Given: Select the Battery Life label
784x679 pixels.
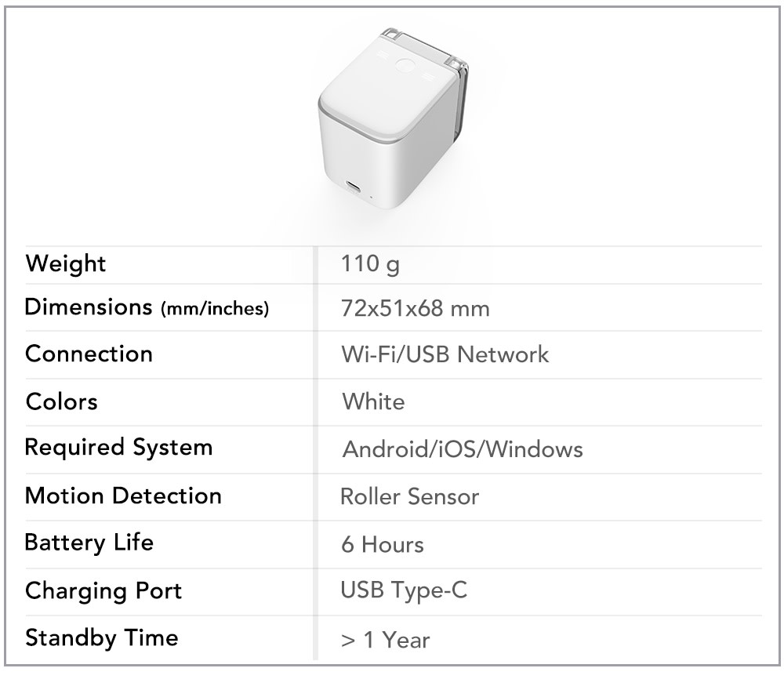Looking at the screenshot, I should (x=89, y=543).
